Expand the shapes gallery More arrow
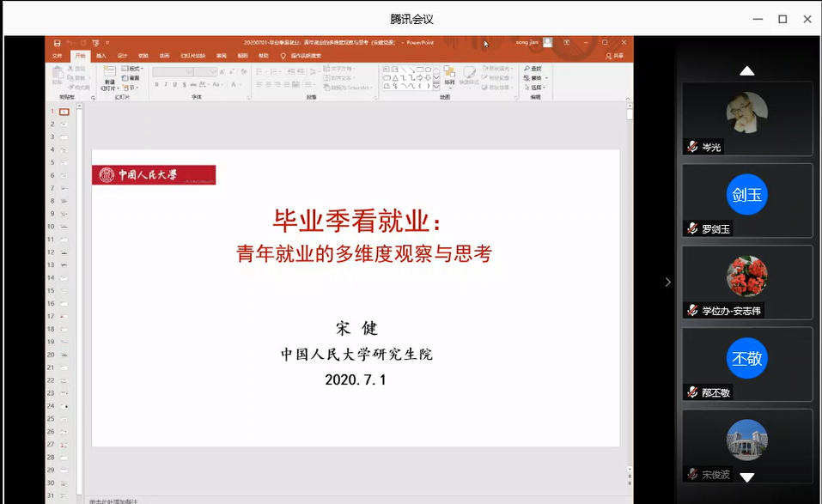 pyautogui.click(x=436, y=87)
